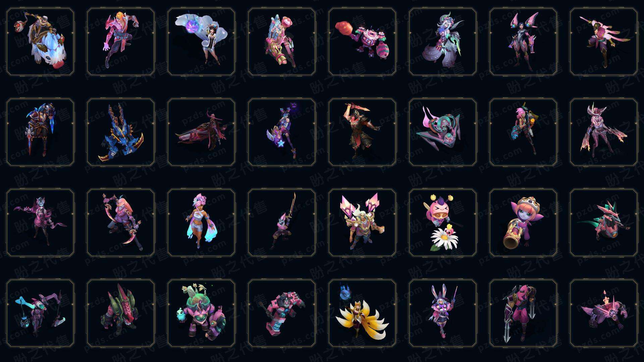Click the fox woman with nine yellow tails
The width and height of the screenshot is (644, 362).
(x=362, y=313)
